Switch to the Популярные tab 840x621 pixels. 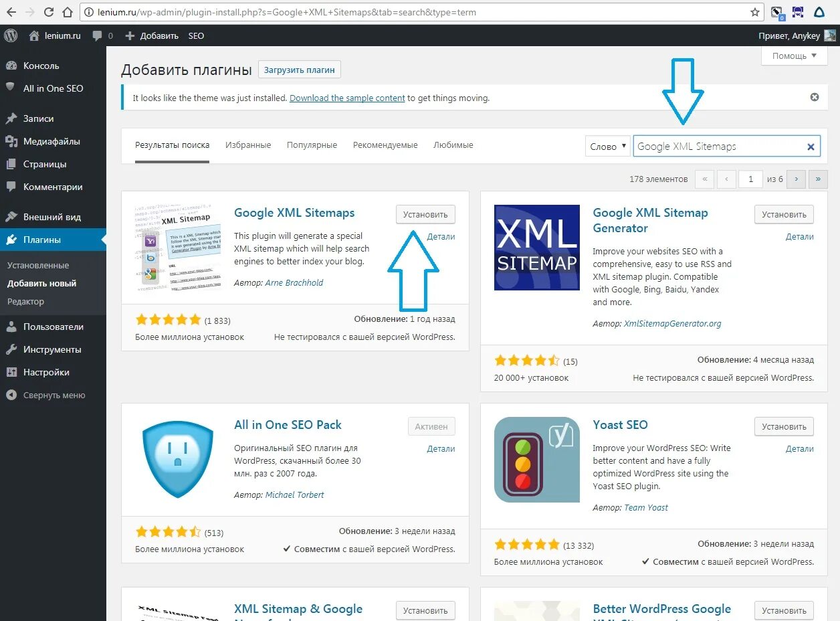tap(312, 145)
